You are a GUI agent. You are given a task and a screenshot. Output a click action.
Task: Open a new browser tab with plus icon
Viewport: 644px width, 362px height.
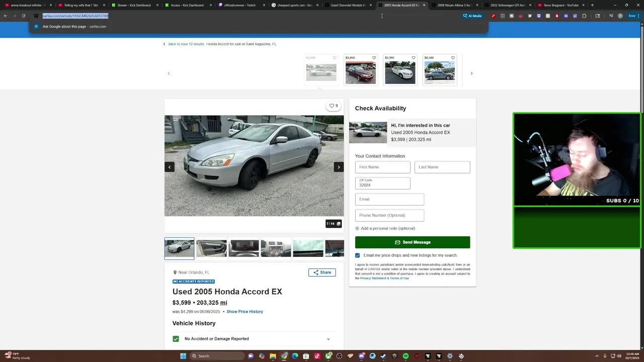[x=592, y=5]
